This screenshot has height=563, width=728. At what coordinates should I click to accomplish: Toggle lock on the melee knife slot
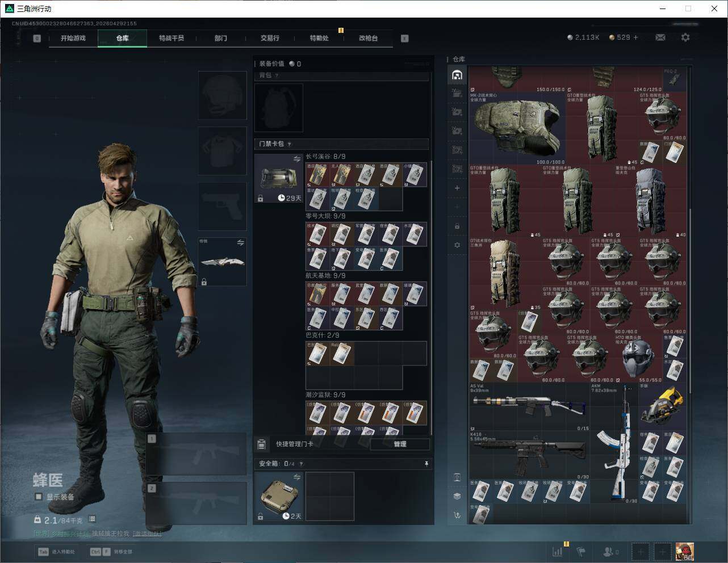[x=204, y=281]
